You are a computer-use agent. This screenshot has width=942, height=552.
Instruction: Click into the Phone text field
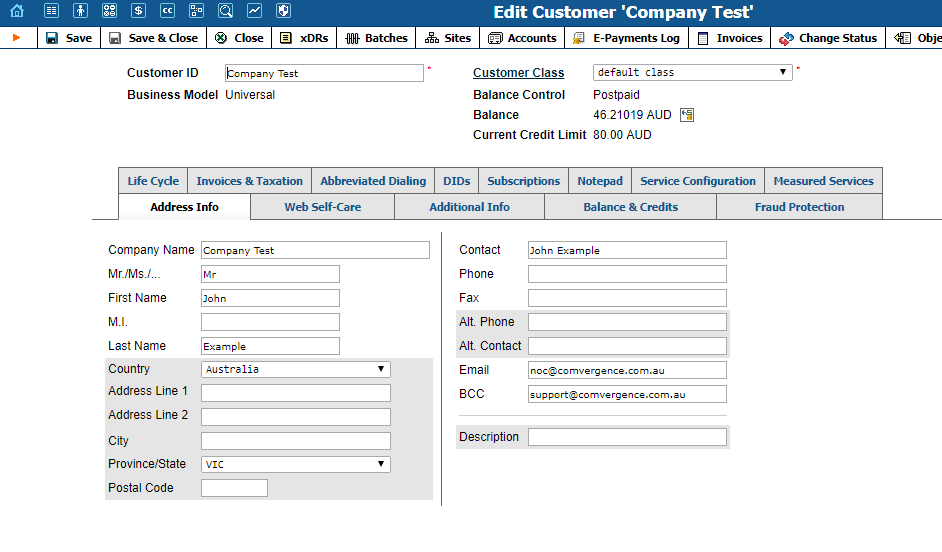(x=627, y=274)
